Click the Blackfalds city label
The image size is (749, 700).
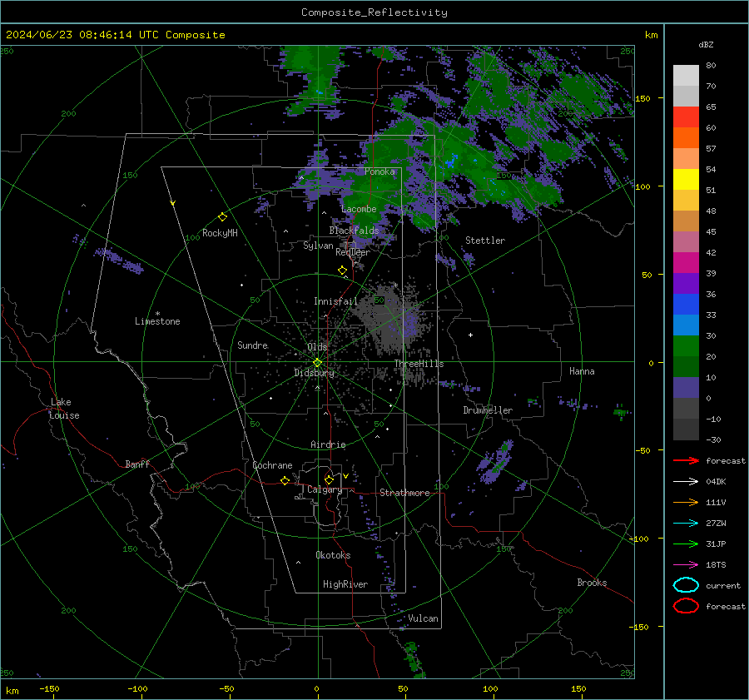(x=354, y=231)
